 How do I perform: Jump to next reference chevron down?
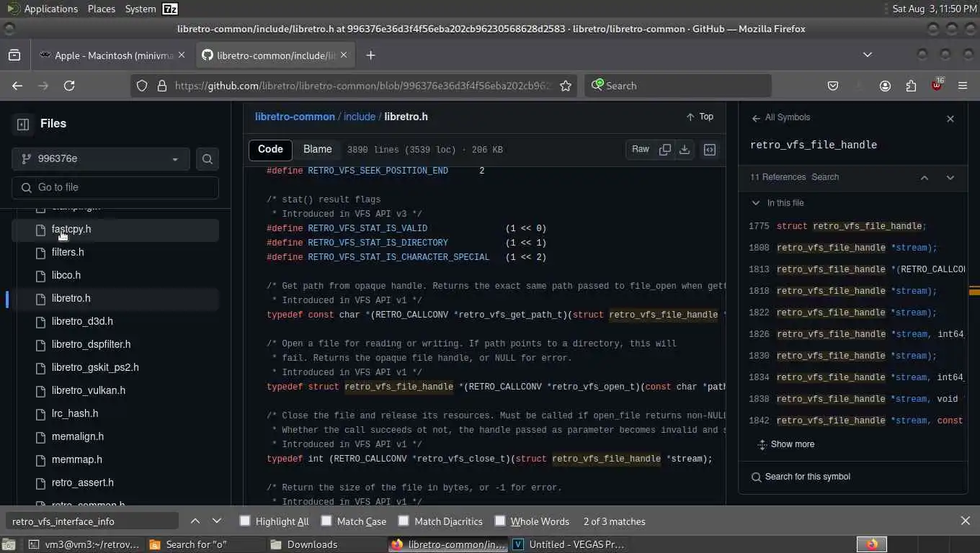(x=950, y=178)
